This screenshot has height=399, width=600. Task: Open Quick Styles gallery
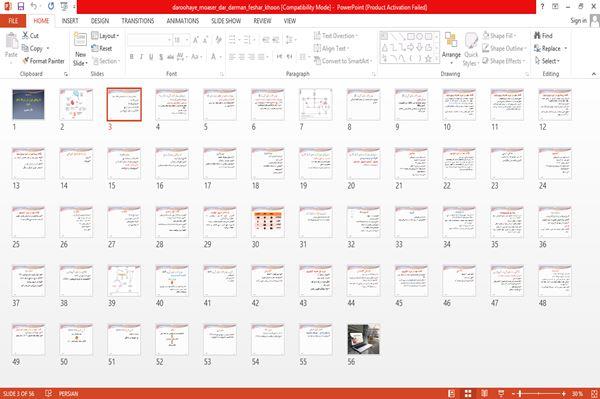point(471,49)
